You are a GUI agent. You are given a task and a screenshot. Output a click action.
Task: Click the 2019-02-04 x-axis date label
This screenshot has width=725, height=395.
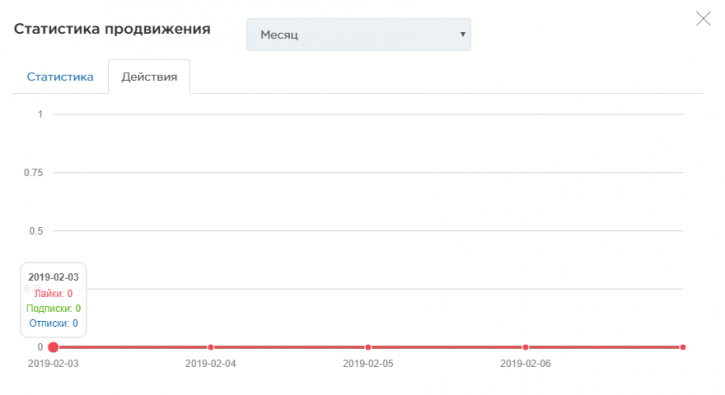[210, 364]
